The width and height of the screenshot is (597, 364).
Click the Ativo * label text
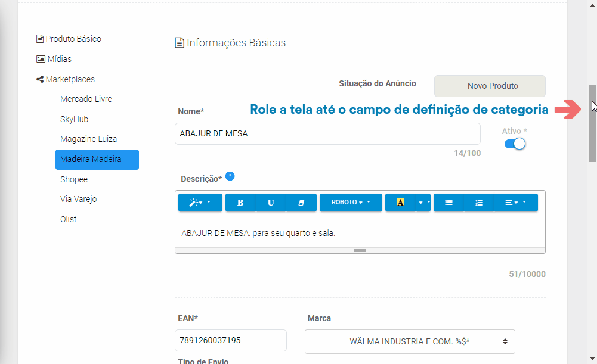pyautogui.click(x=514, y=131)
